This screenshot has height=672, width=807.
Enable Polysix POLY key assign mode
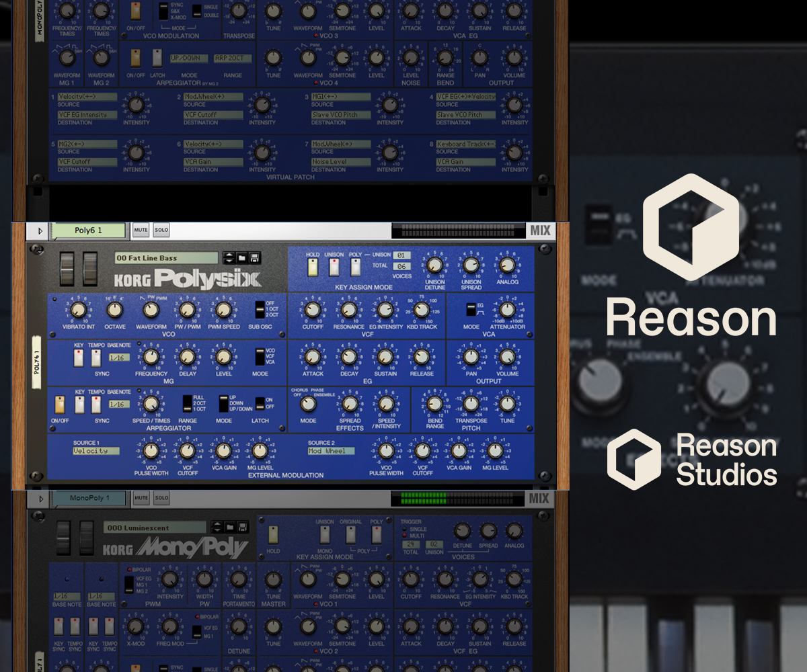pyautogui.click(x=356, y=267)
